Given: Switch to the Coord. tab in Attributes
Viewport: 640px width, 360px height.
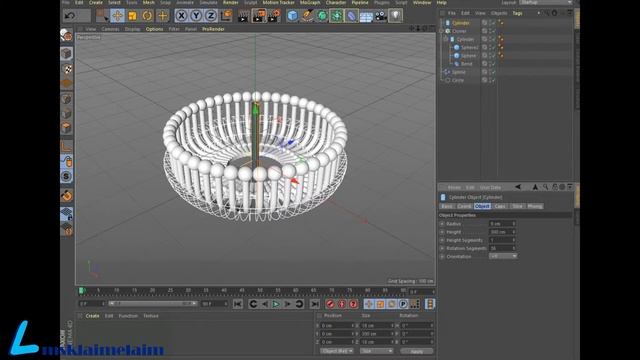Looking at the screenshot, I should click(464, 206).
